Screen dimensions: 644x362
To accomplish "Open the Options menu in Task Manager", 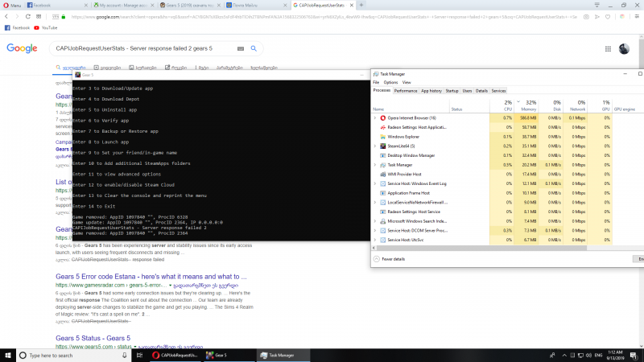I will 390,82.
